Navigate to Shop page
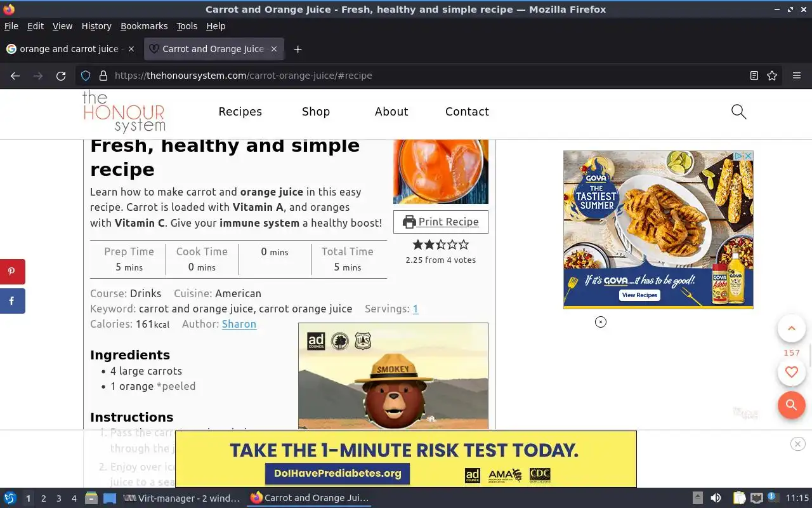This screenshot has height=508, width=812. 316,112
